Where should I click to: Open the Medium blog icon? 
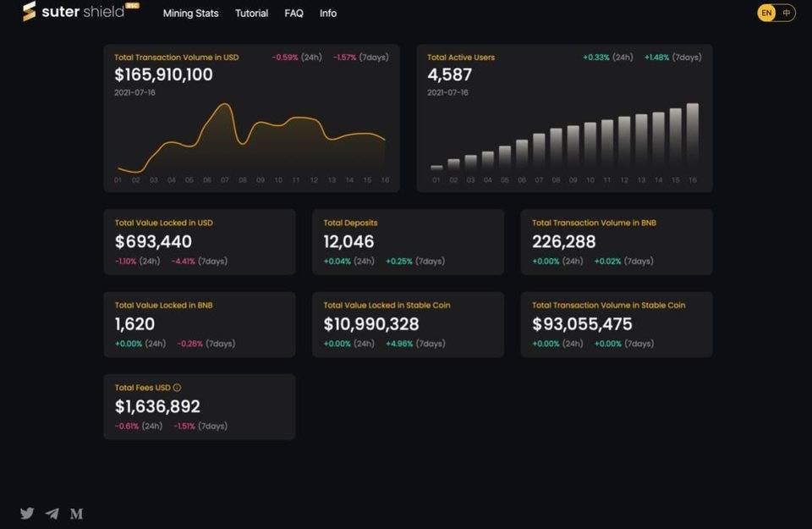[x=76, y=513]
